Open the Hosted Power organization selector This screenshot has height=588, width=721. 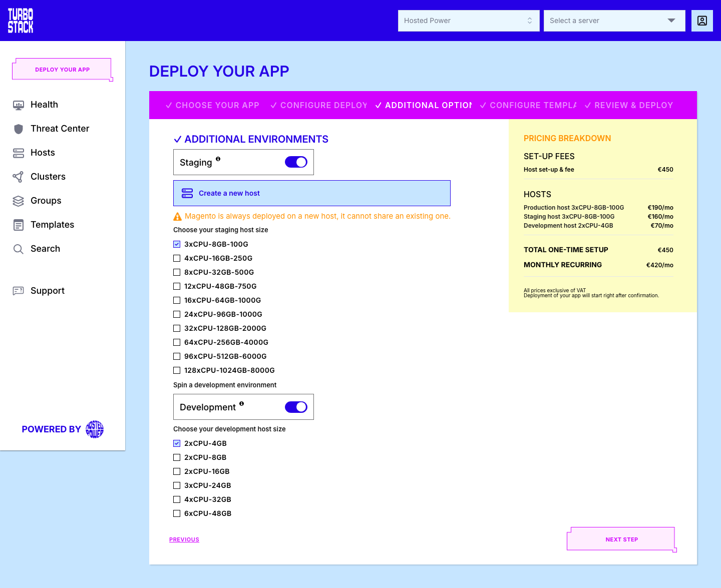coord(469,21)
